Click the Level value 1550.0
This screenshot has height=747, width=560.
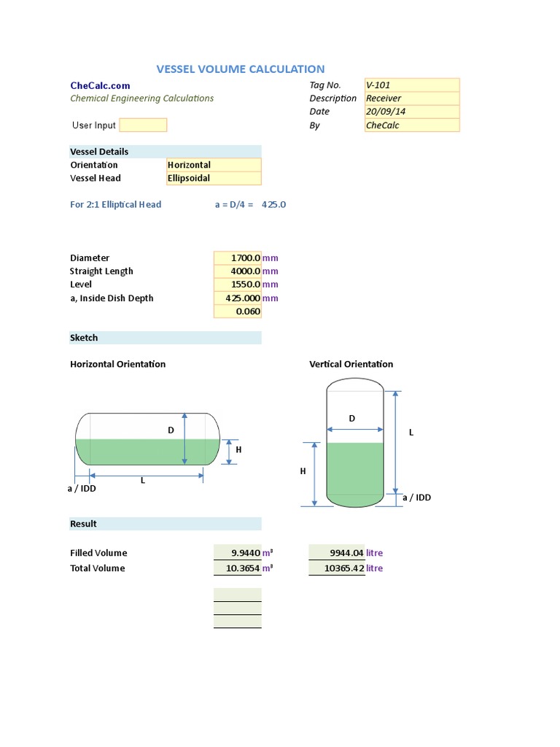[x=237, y=285]
